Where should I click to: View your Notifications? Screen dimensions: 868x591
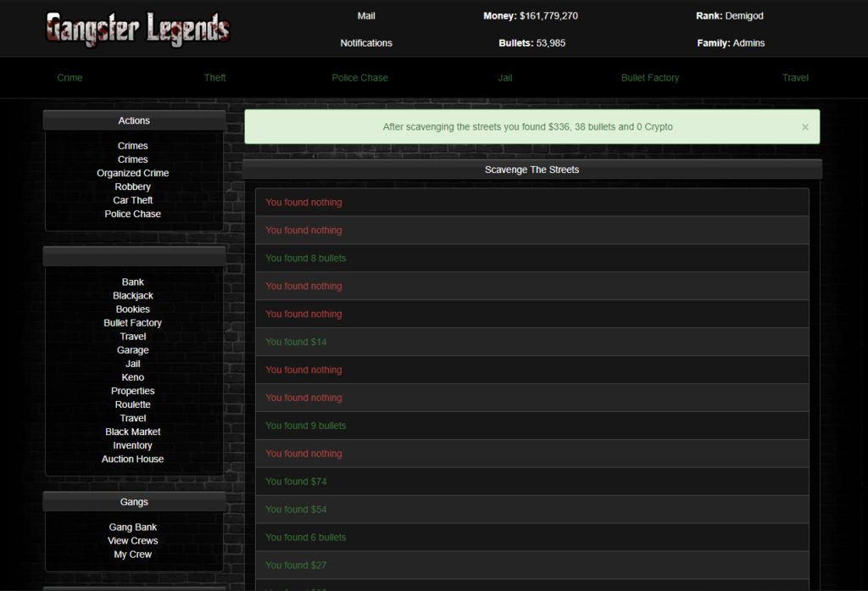366,42
